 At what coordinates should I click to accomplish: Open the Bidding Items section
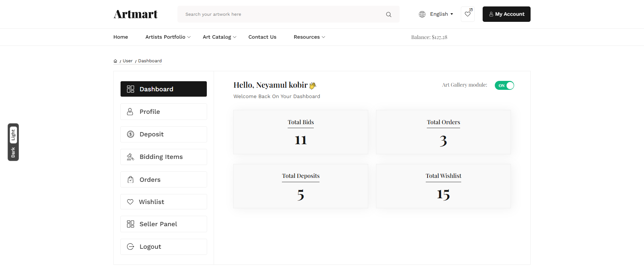point(164,157)
